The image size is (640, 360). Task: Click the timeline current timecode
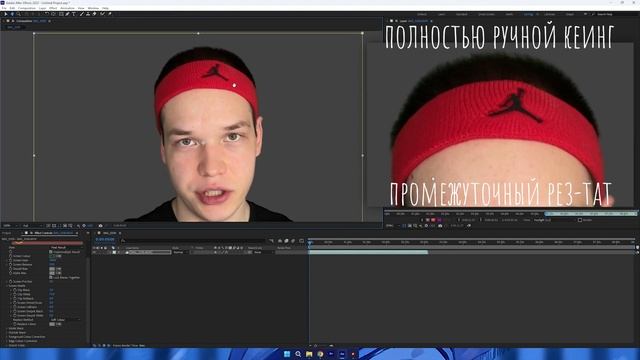(105, 240)
